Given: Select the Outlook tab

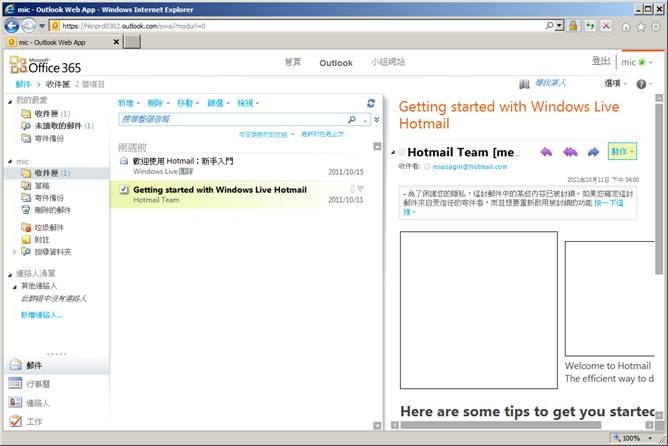Looking at the screenshot, I should [336, 63].
